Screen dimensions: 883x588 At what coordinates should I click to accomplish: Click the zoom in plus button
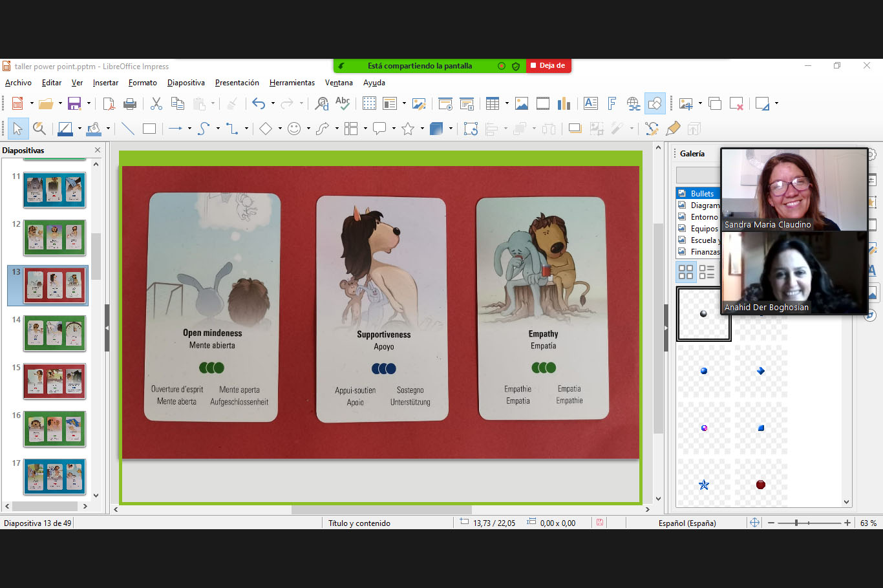click(x=847, y=523)
